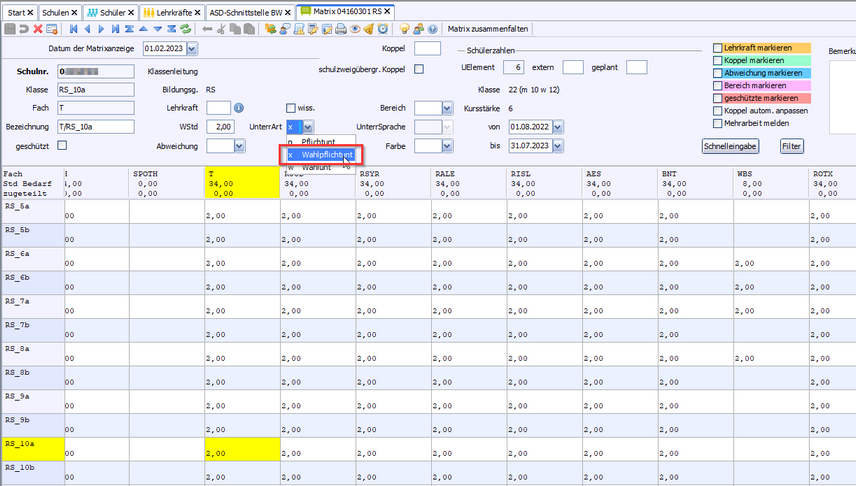Click into the WStd field showing 2,00
This screenshot has height=486, width=856.
220,127
